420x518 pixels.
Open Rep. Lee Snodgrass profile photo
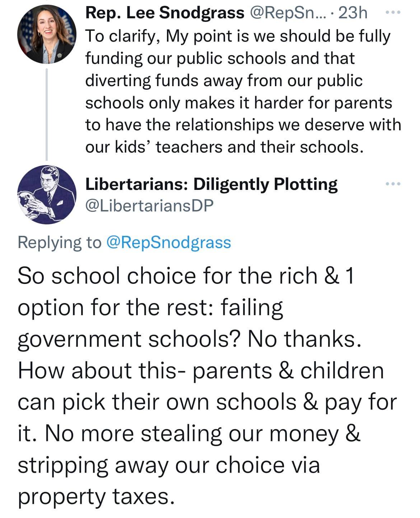click(x=47, y=34)
